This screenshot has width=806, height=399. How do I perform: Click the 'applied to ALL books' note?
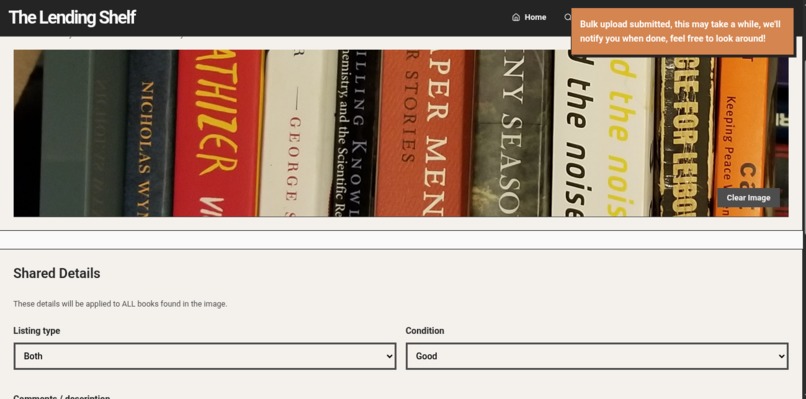pos(120,304)
